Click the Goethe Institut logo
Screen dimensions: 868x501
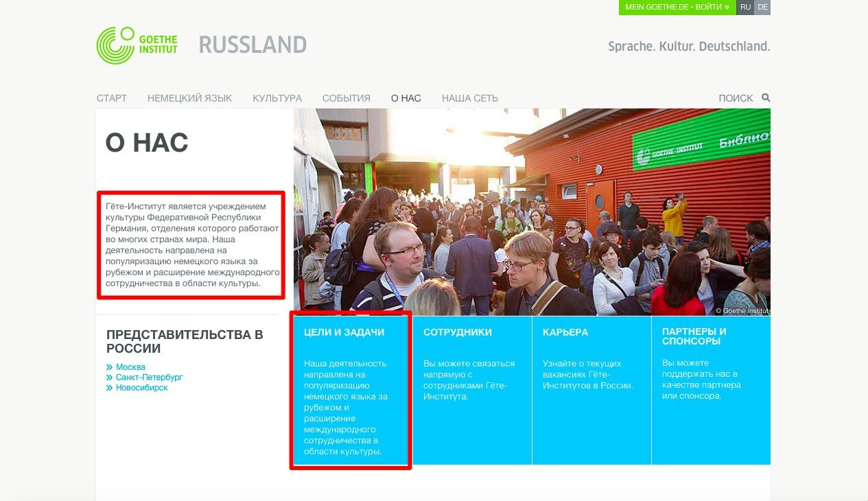137,45
